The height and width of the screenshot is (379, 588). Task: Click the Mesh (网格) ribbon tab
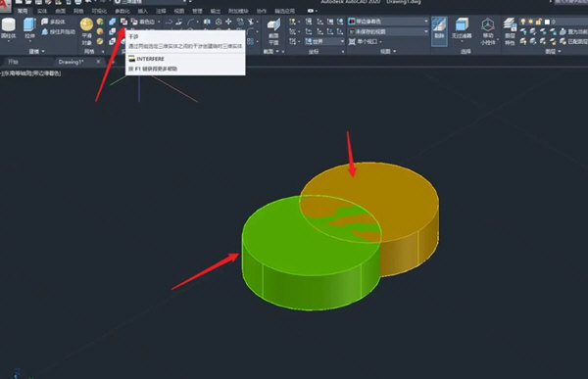78,11
